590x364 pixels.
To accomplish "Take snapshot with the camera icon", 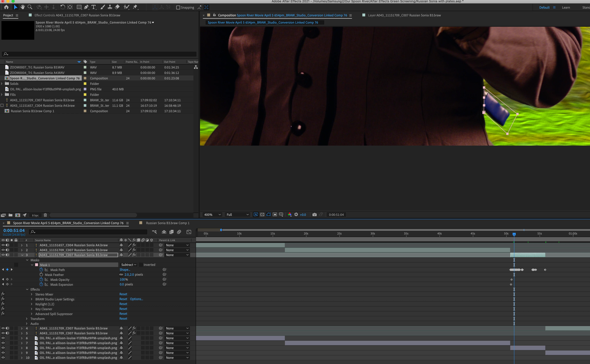I will click(x=314, y=215).
